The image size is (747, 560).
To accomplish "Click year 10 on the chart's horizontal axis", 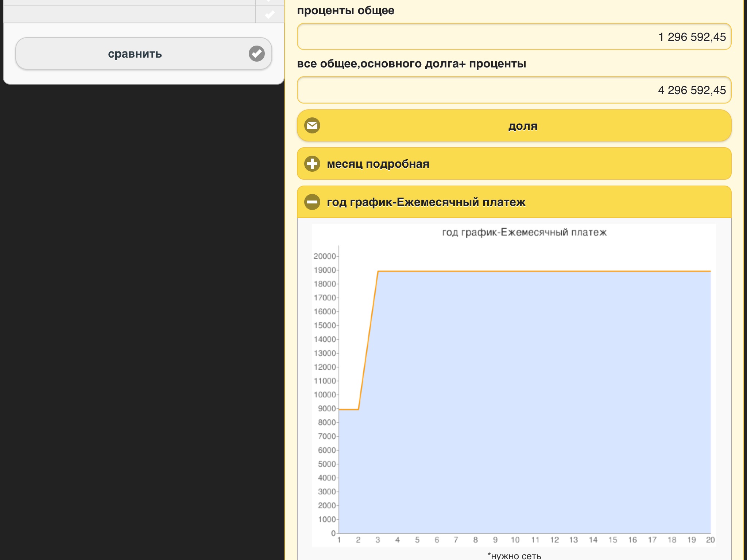I will click(515, 540).
